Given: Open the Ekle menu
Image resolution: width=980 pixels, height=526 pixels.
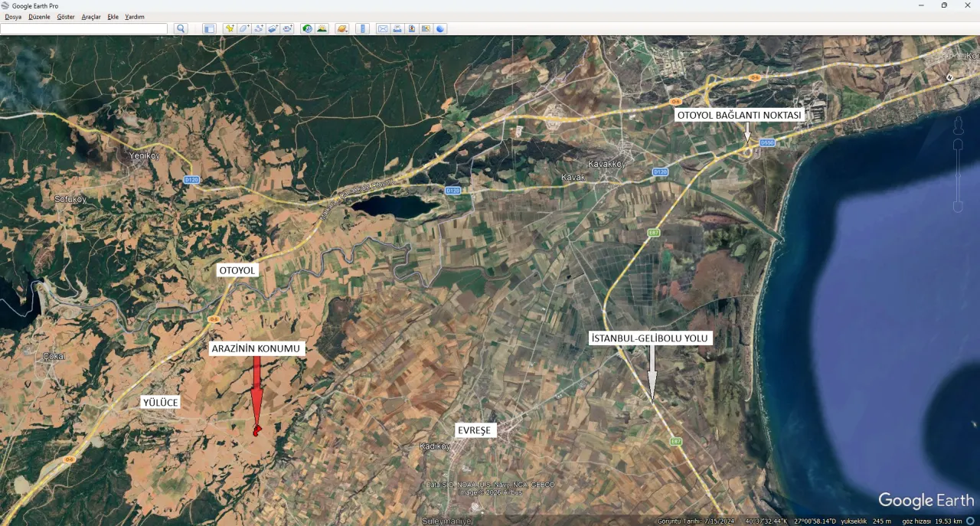Looking at the screenshot, I should (113, 17).
